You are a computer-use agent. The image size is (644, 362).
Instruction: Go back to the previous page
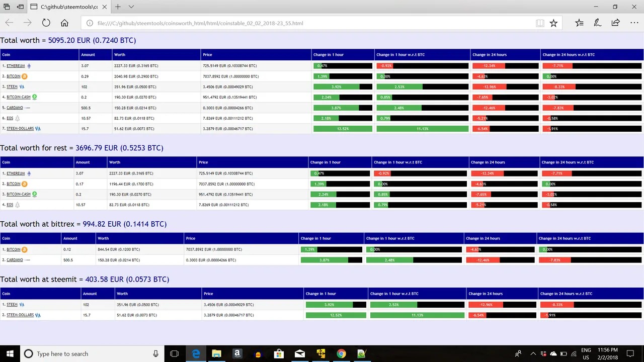pyautogui.click(x=9, y=23)
